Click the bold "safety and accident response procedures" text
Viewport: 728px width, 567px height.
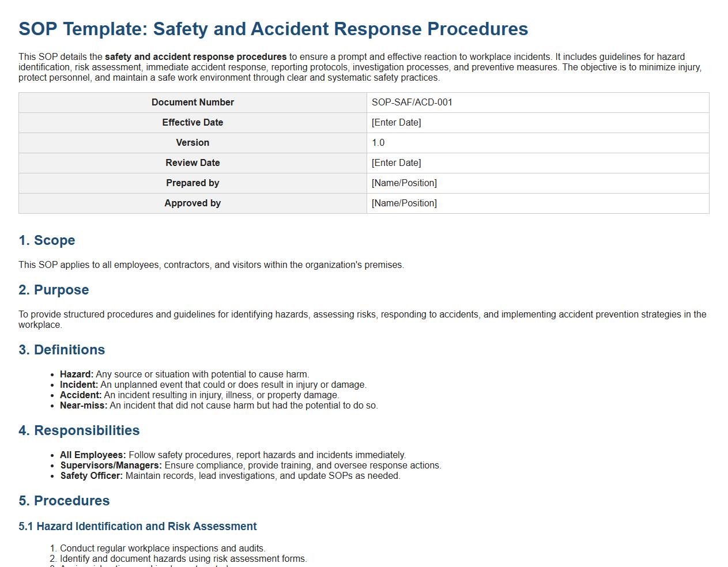195,57
